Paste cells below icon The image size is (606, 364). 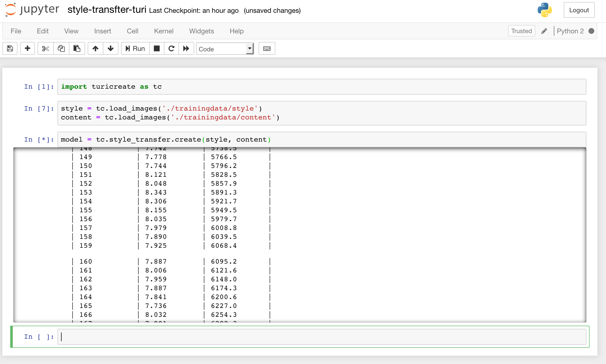[77, 48]
